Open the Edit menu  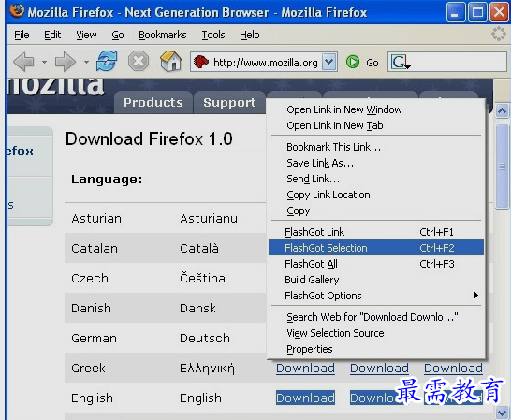(x=52, y=35)
